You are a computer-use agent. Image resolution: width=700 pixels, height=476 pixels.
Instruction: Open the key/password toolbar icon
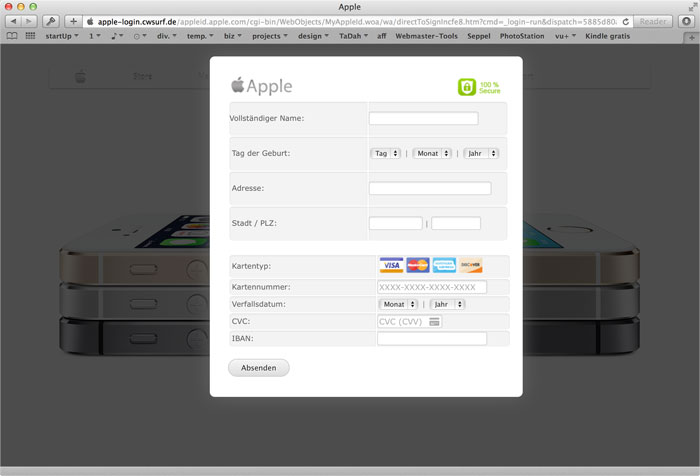[51, 21]
